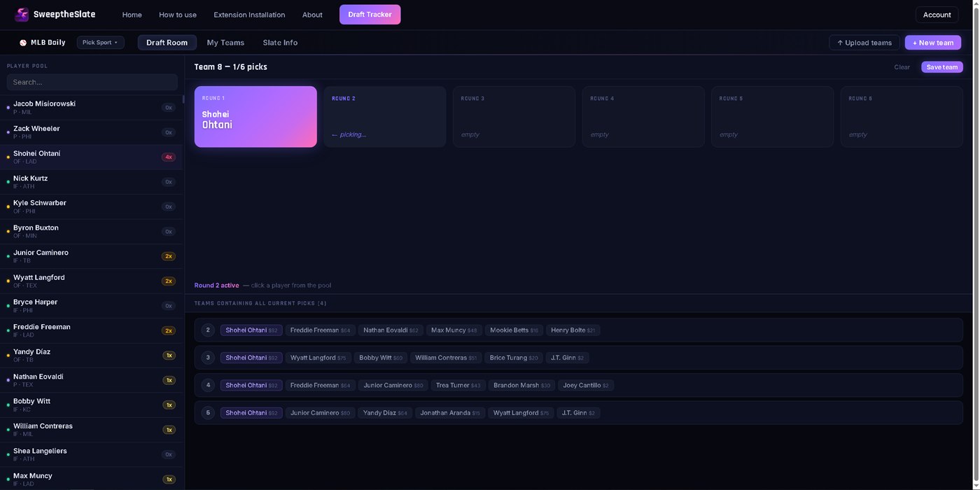Click Brice Turang $20 chip
The height and width of the screenshot is (490, 980).
click(514, 358)
